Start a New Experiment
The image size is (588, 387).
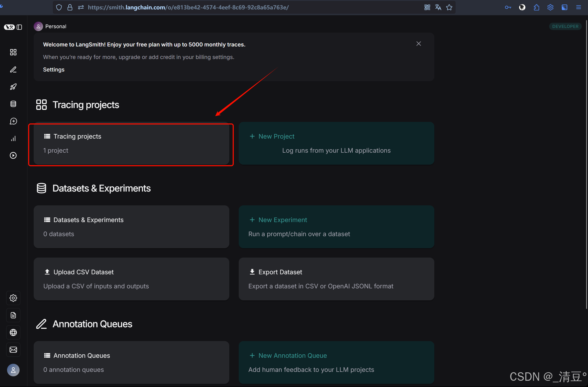[337, 227]
